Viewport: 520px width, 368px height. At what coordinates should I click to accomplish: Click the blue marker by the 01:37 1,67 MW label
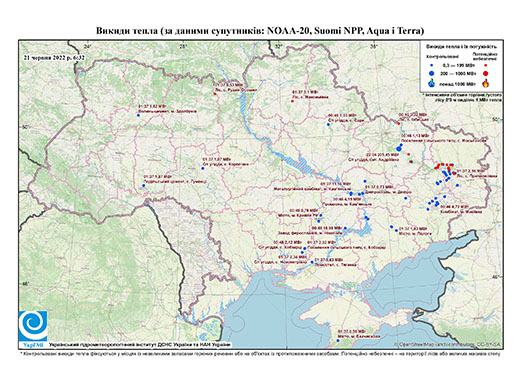click(x=202, y=168)
